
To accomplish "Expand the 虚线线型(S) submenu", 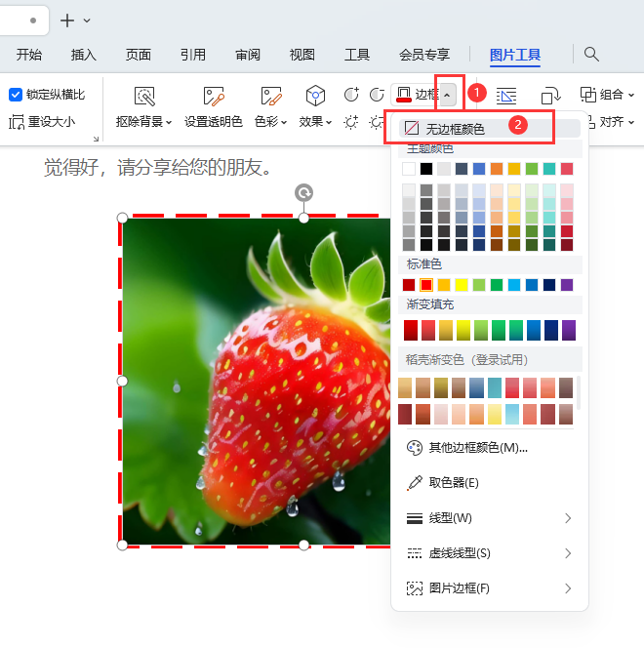I will [490, 553].
